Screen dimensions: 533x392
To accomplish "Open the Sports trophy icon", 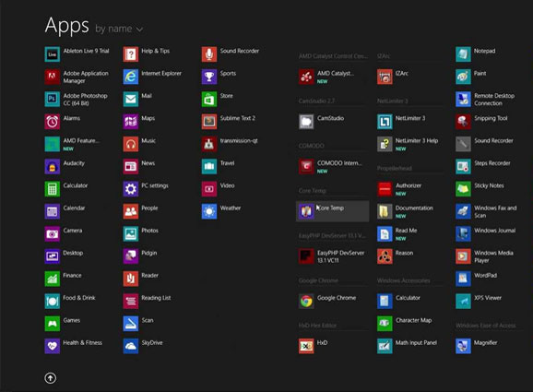I will pyautogui.click(x=209, y=77).
